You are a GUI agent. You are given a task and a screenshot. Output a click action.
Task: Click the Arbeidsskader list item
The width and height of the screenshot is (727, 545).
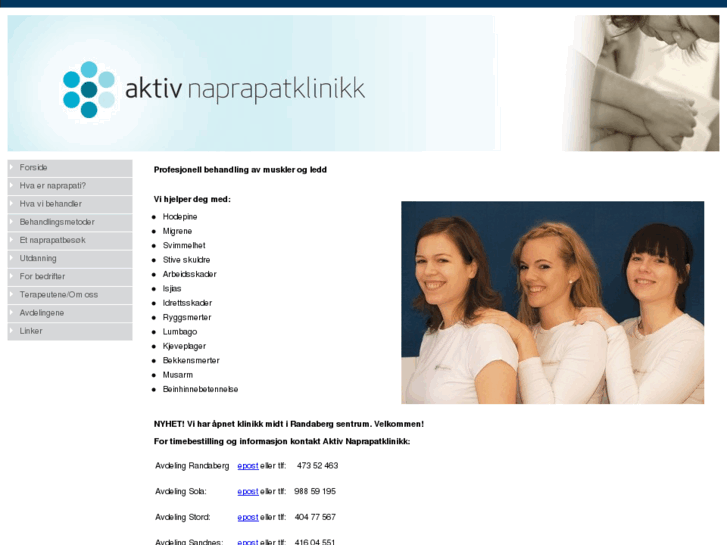[190, 274]
